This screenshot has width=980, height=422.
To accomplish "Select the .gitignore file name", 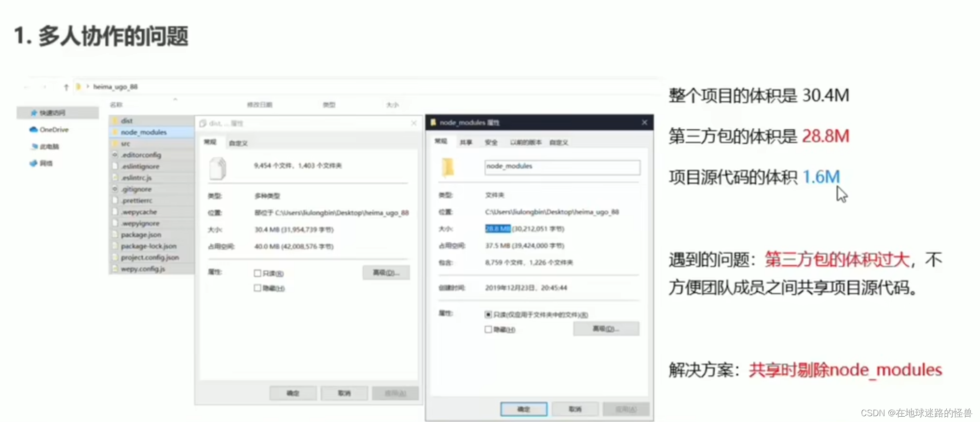I will coord(136,189).
